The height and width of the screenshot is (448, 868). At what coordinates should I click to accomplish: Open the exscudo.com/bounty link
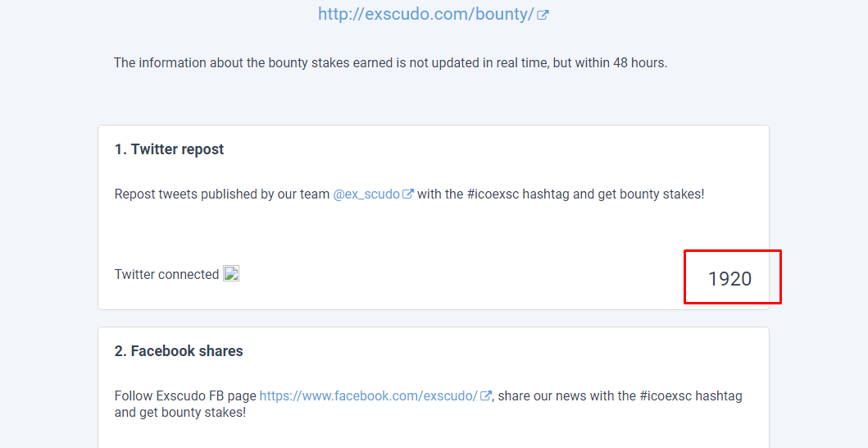pos(425,14)
